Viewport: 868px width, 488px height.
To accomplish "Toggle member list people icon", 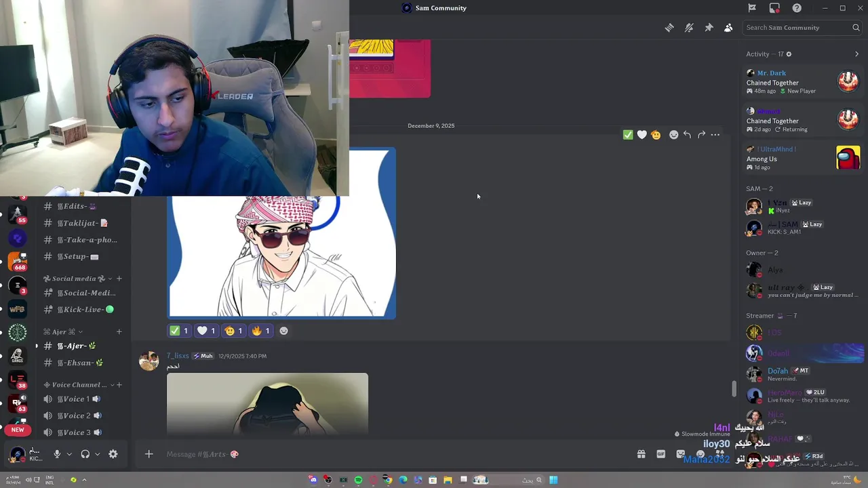I will point(728,28).
